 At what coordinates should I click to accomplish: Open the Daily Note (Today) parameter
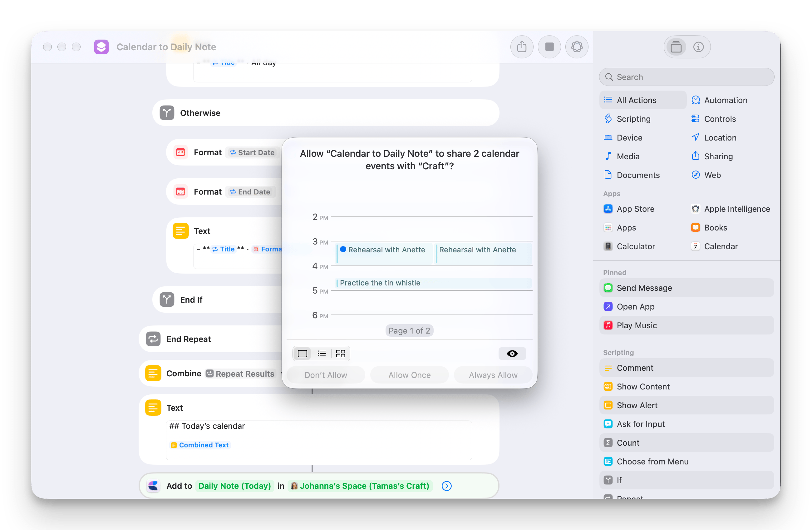click(x=234, y=486)
